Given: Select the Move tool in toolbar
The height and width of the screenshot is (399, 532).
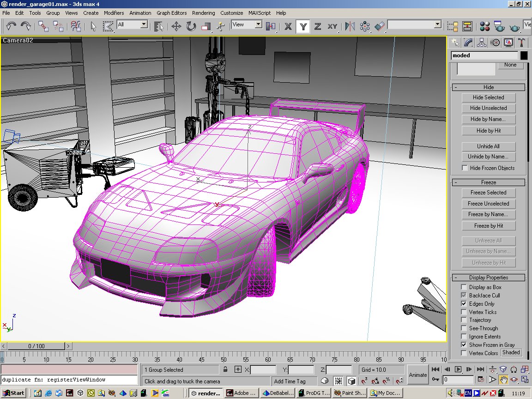Looking at the screenshot, I should click(x=176, y=26).
